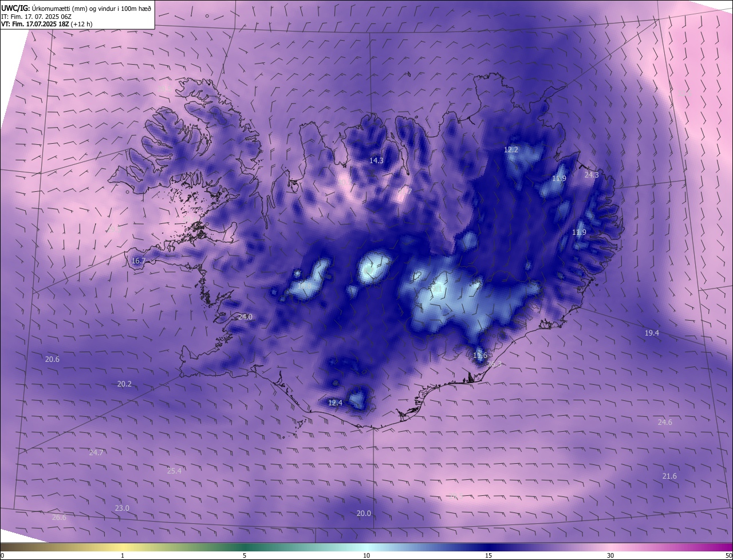Select the map value 20.0
Screen dimensions: 733x560
pos(364,514)
